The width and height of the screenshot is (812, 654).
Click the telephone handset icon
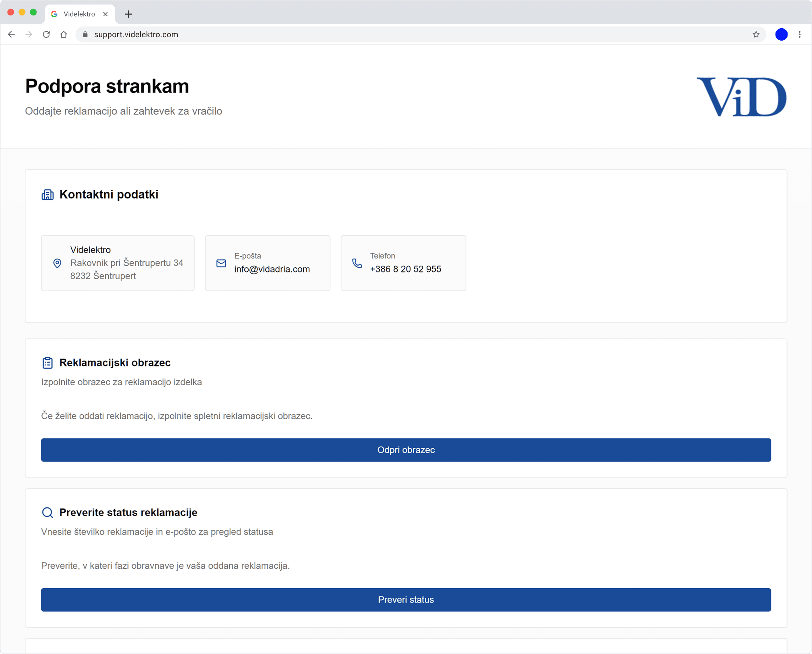coord(357,263)
